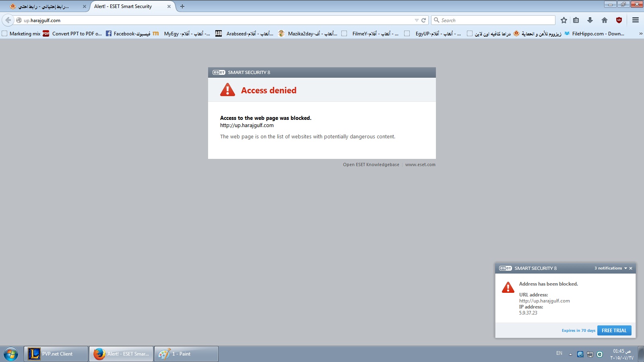Image resolution: width=644 pixels, height=362 pixels.
Task: Open the Mazika2day bookmark
Action: pos(308,34)
